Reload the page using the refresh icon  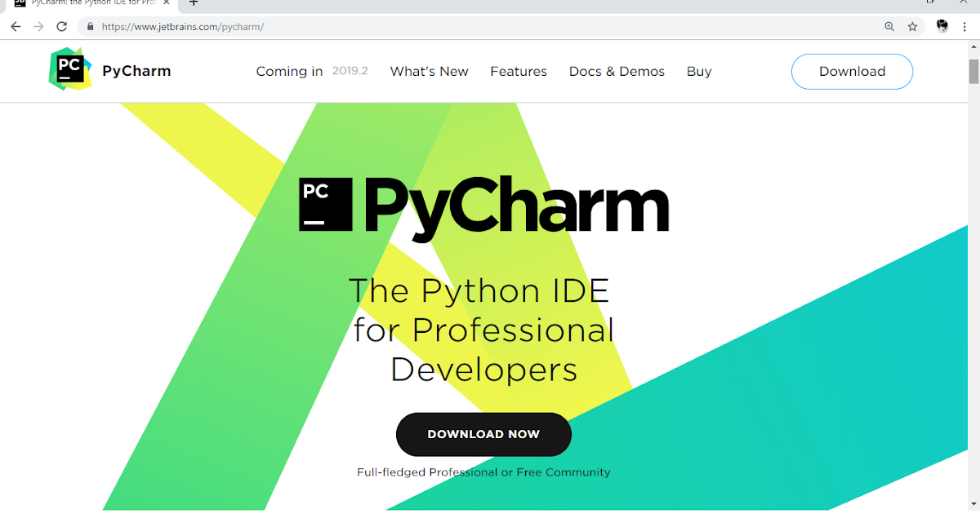[61, 26]
